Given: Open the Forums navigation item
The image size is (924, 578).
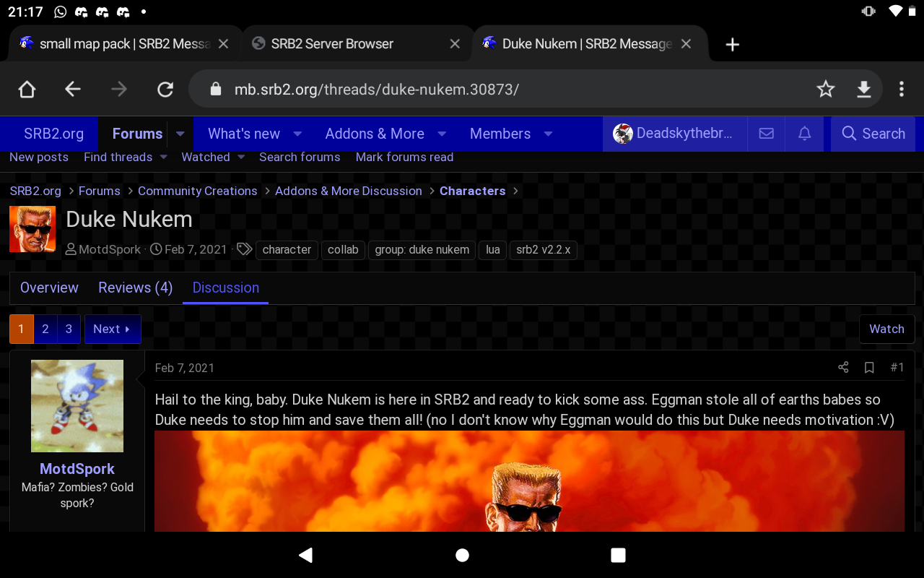Looking at the screenshot, I should tap(137, 134).
